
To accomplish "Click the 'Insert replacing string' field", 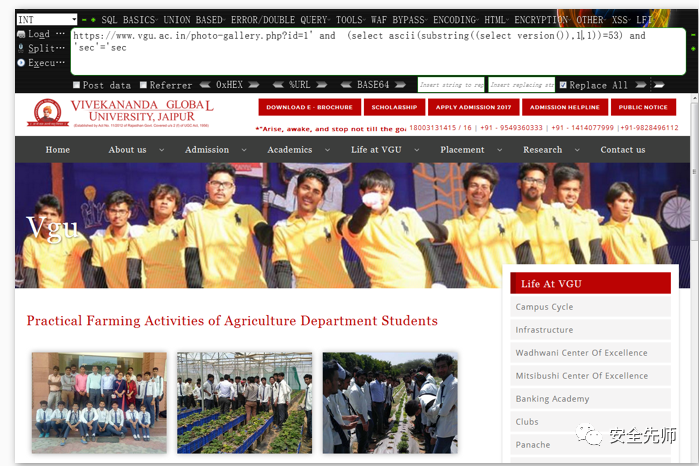I will pyautogui.click(x=522, y=85).
